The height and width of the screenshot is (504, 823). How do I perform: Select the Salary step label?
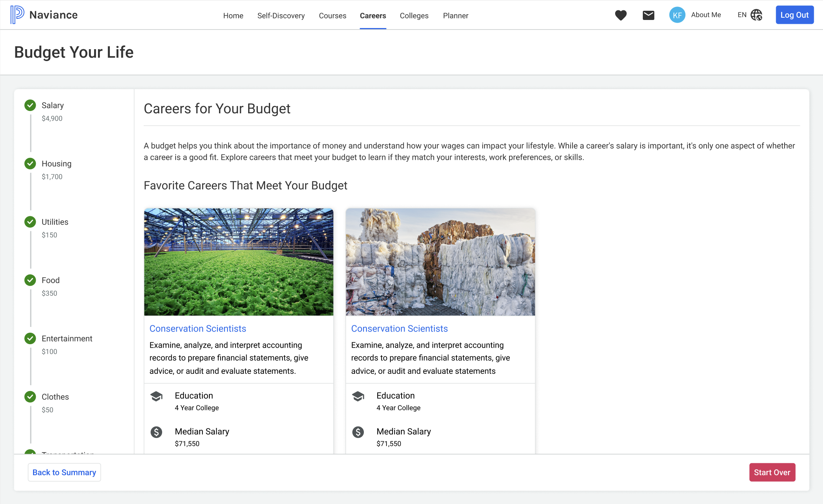[x=53, y=105]
